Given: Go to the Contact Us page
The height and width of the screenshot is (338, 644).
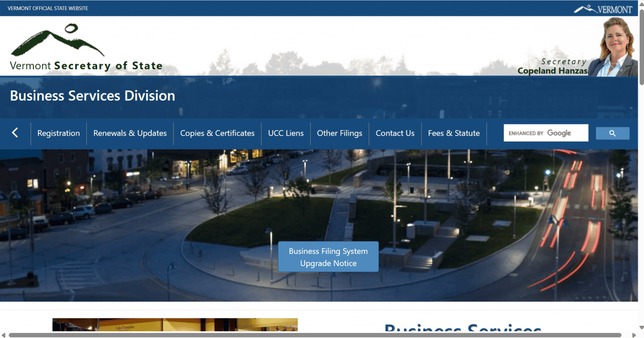Looking at the screenshot, I should 395,133.
